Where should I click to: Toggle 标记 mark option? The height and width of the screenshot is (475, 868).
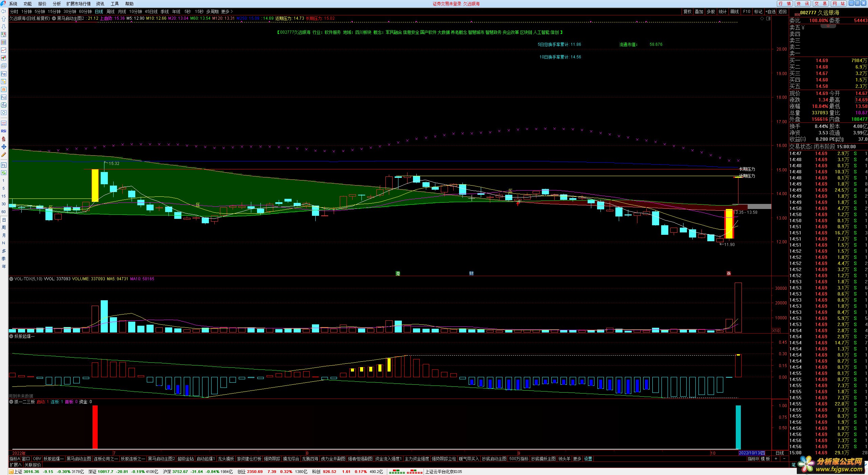tap(758, 12)
